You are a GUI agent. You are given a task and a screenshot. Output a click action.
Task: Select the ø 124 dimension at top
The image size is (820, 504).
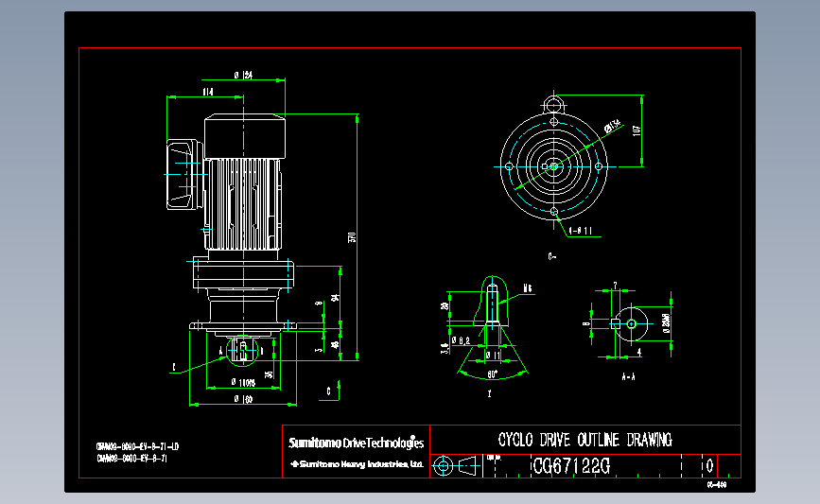[243, 76]
